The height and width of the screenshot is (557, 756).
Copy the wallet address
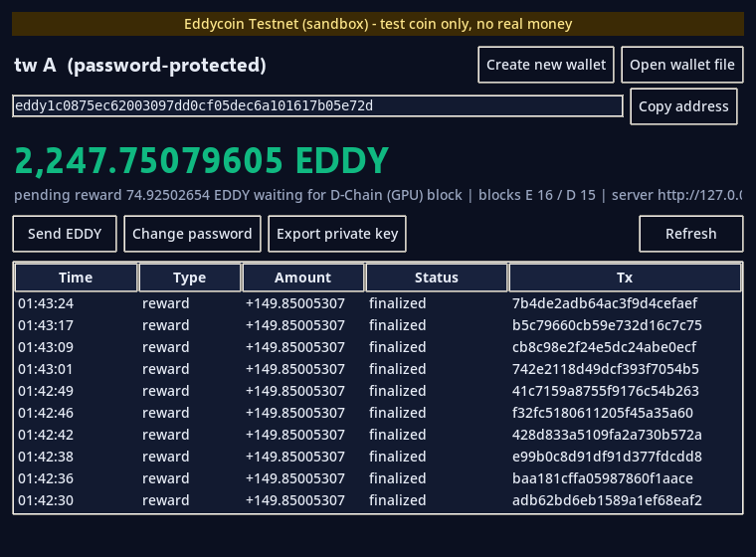tap(683, 106)
